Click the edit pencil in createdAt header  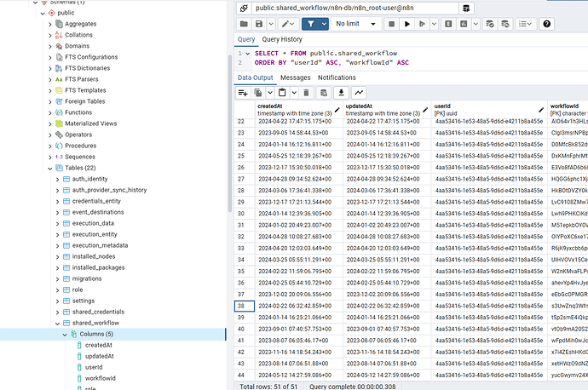(x=337, y=110)
